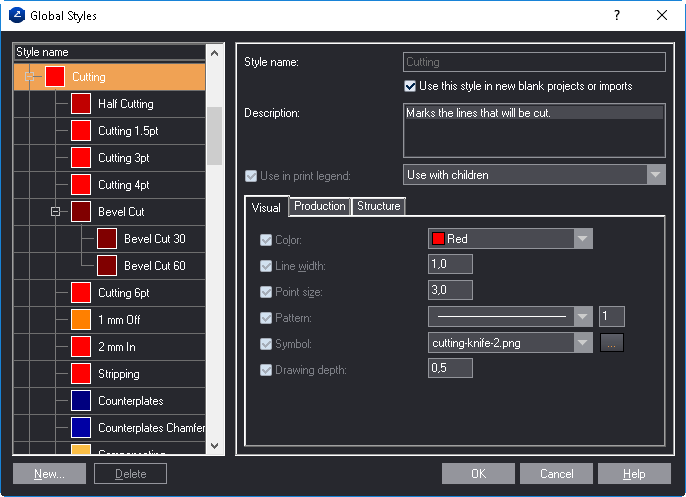Select the Half Cutting dark red swatch
This screenshot has width=686, height=497.
[x=81, y=104]
